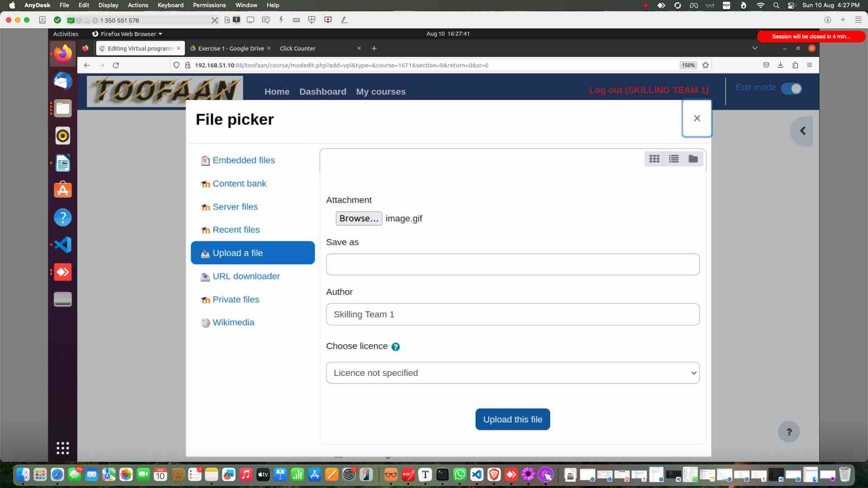This screenshot has width=868, height=488.
Task: Click the Upload this file button
Action: pos(513,419)
